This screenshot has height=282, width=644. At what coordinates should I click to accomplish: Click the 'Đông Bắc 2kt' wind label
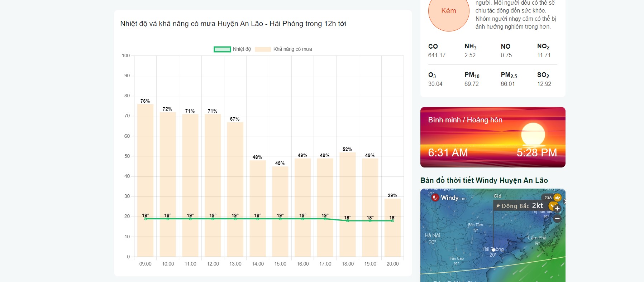pyautogui.click(x=522, y=206)
